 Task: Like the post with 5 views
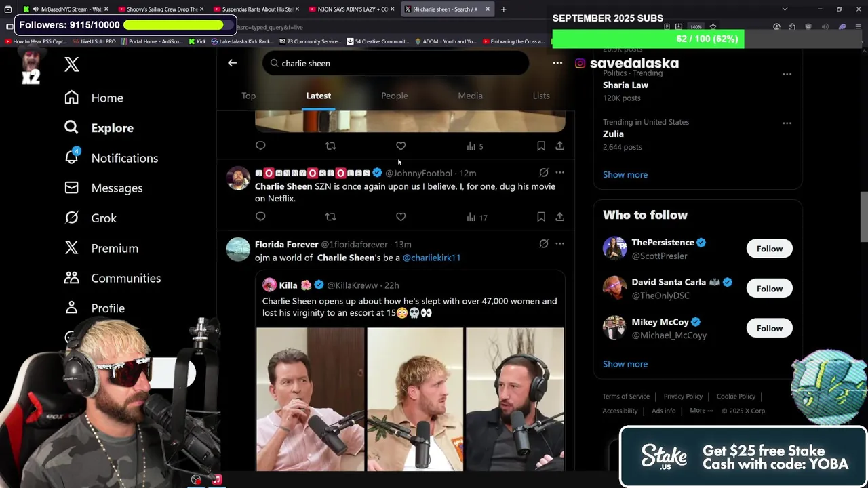(401, 146)
